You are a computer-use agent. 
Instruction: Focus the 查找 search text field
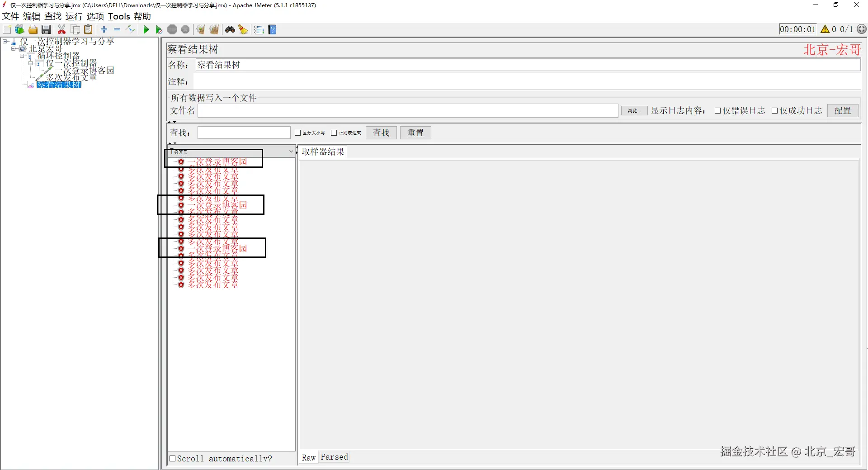pos(244,133)
